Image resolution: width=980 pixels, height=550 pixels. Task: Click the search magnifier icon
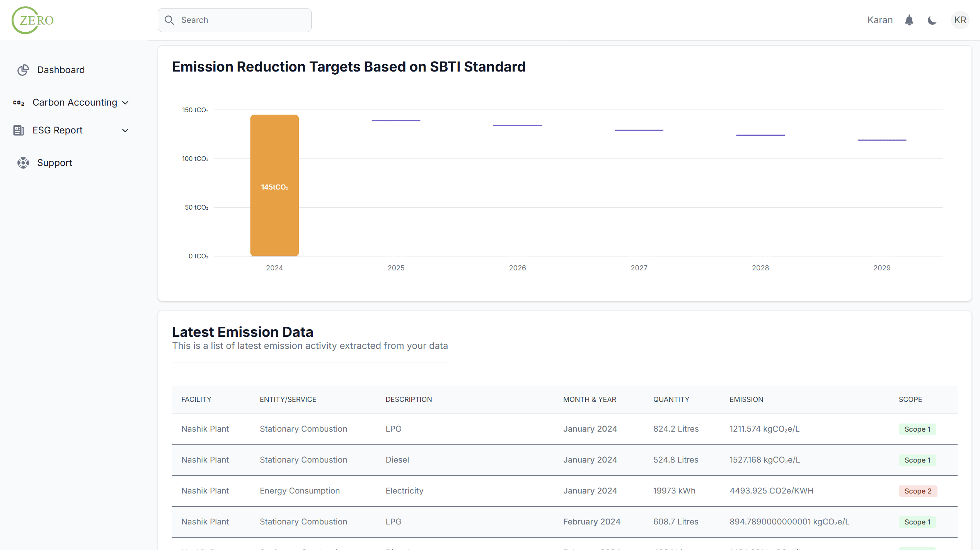[x=169, y=20]
